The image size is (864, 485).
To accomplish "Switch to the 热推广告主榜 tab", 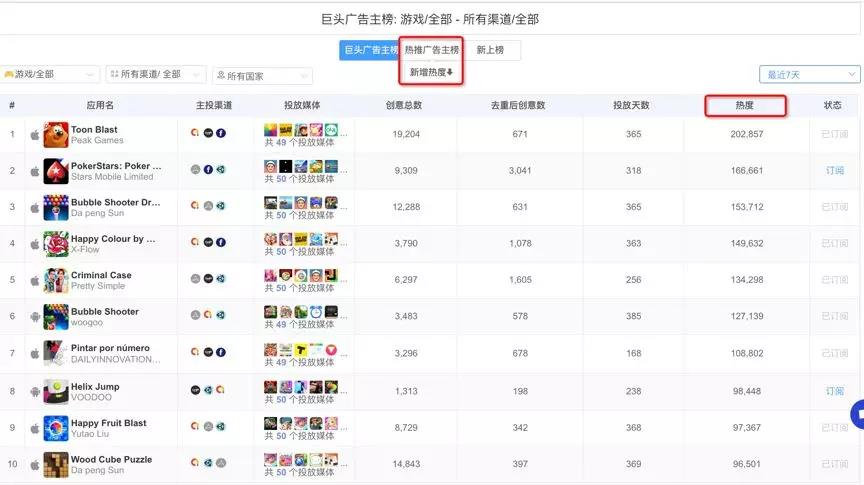I will [x=431, y=50].
